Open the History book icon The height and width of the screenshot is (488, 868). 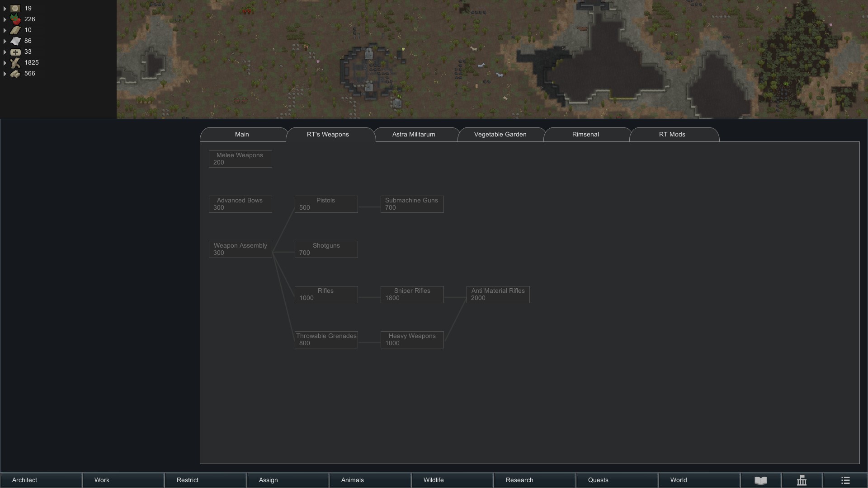click(761, 480)
